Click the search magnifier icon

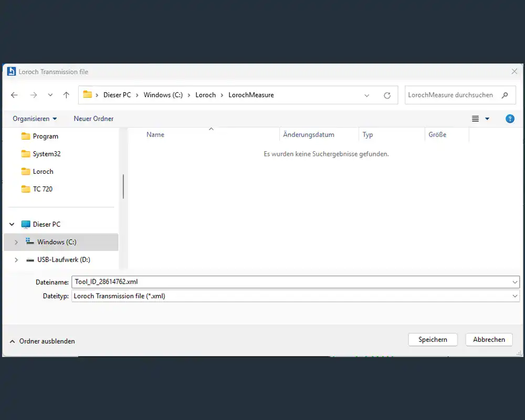point(505,95)
